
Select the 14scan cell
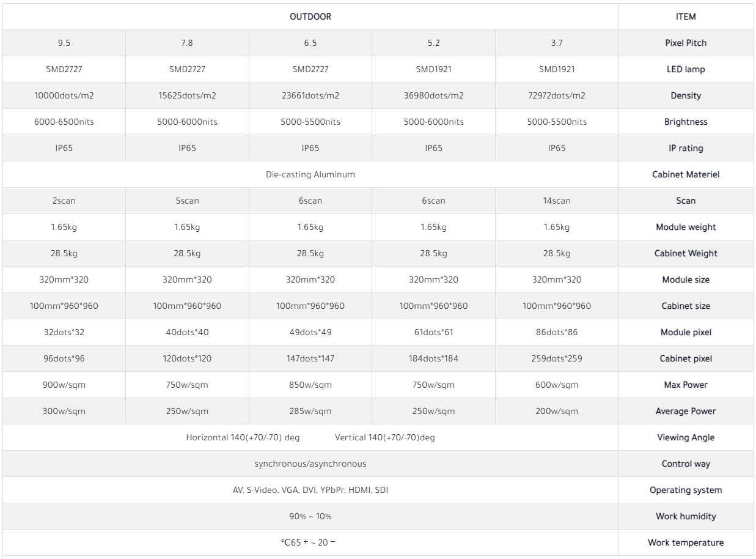point(557,201)
